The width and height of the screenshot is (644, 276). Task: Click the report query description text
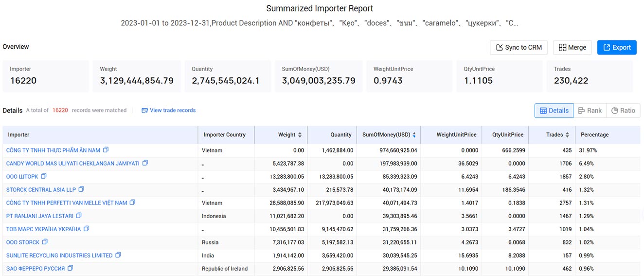[320, 23]
